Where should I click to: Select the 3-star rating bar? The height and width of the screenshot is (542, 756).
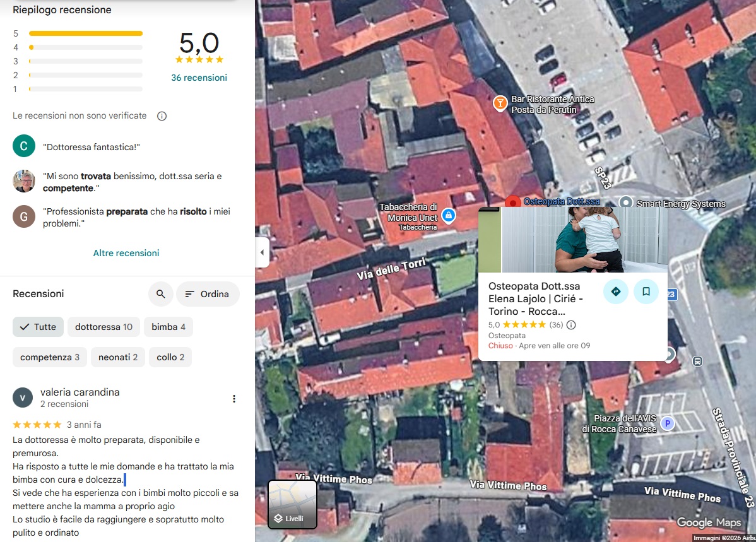coord(85,61)
